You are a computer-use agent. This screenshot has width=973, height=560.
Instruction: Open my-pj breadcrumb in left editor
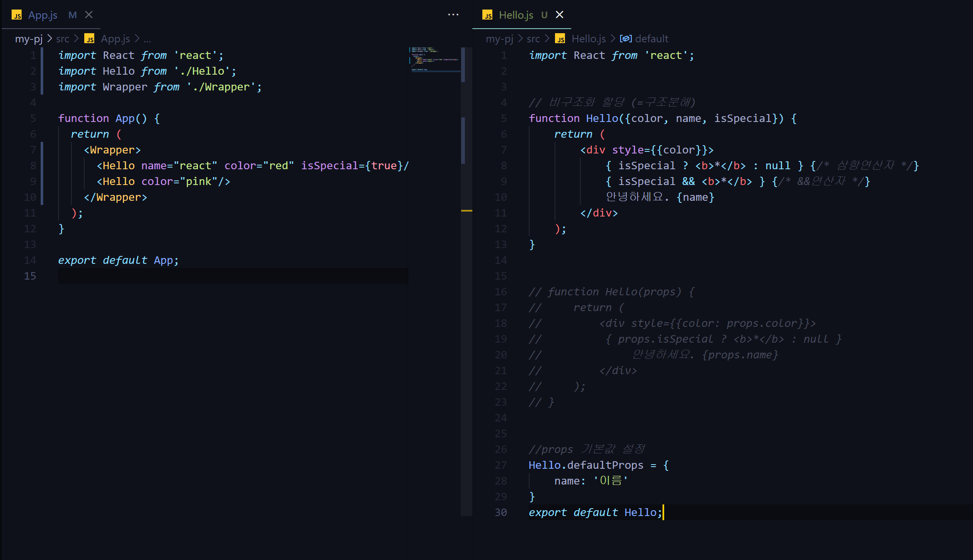click(x=29, y=39)
